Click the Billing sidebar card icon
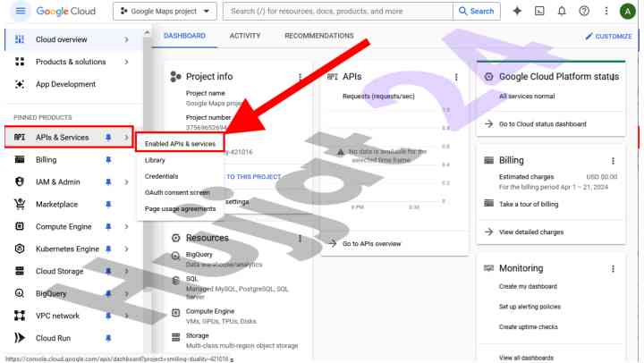The width and height of the screenshot is (644, 363). pyautogui.click(x=20, y=160)
